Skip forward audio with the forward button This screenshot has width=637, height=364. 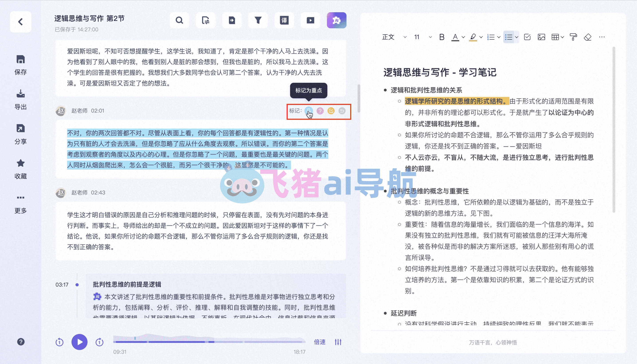[99, 342]
